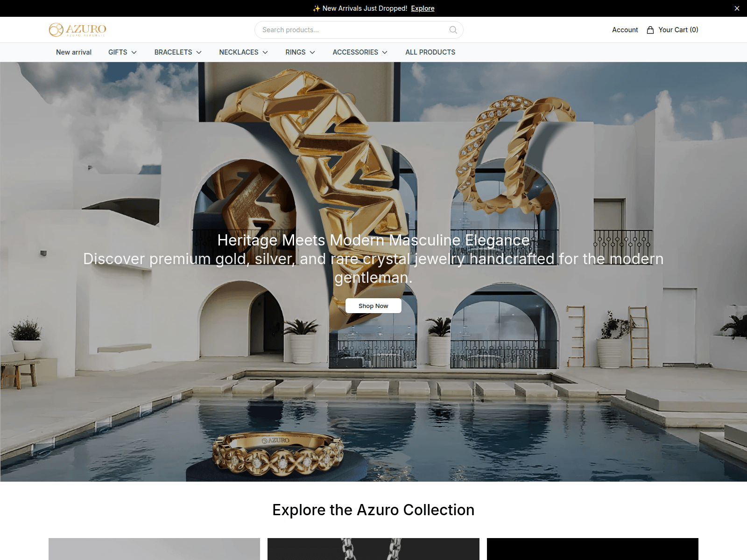Click the Explore the Azuro Collection heading
The height and width of the screenshot is (560, 747).
tap(373, 510)
